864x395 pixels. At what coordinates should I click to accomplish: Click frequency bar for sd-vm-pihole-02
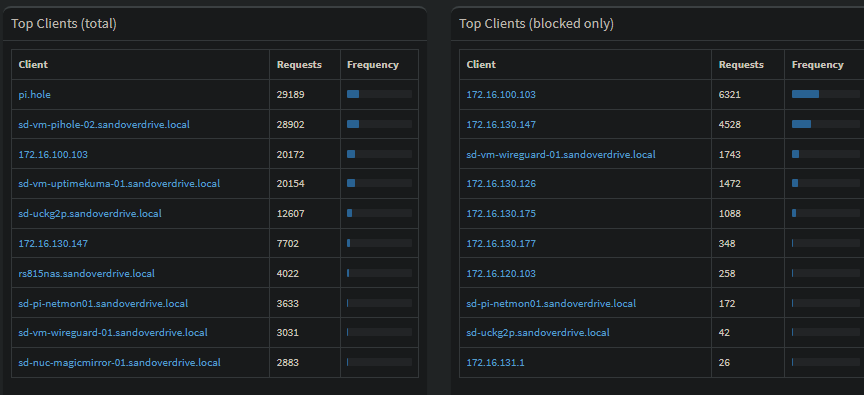click(379, 124)
